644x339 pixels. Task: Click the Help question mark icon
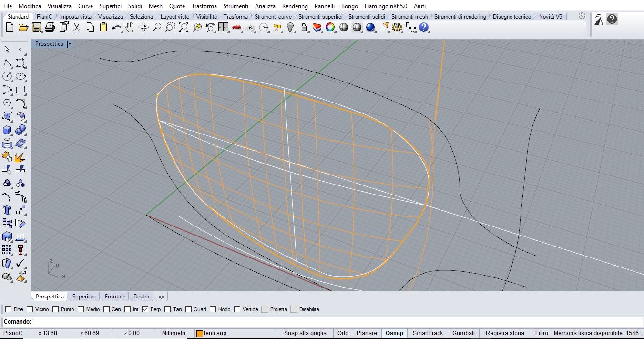(424, 28)
